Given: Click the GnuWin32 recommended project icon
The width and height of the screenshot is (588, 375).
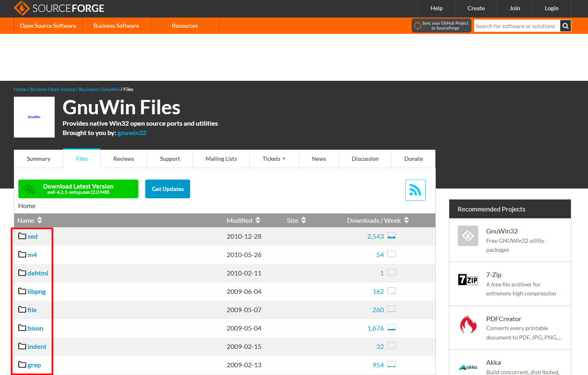Looking at the screenshot, I should (468, 236).
